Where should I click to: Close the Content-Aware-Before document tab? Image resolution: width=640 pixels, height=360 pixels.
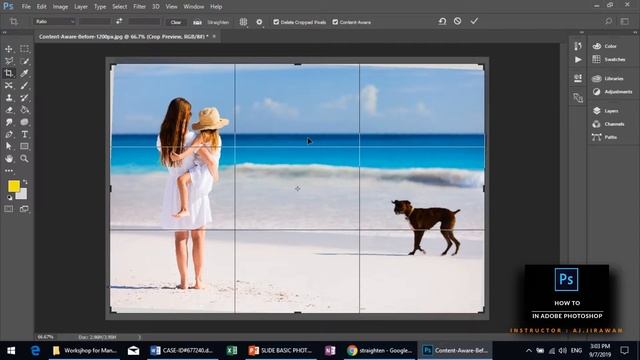214,36
